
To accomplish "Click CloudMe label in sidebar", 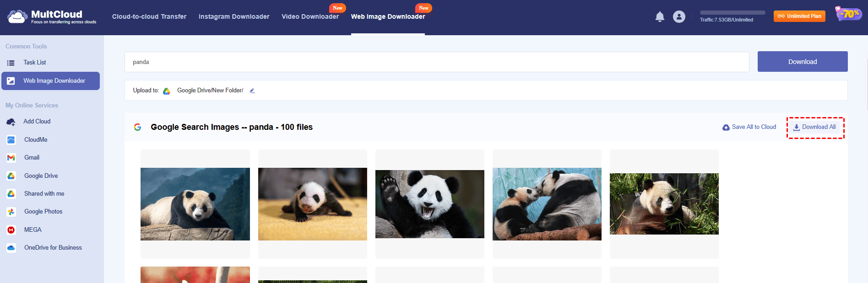I will click(36, 140).
